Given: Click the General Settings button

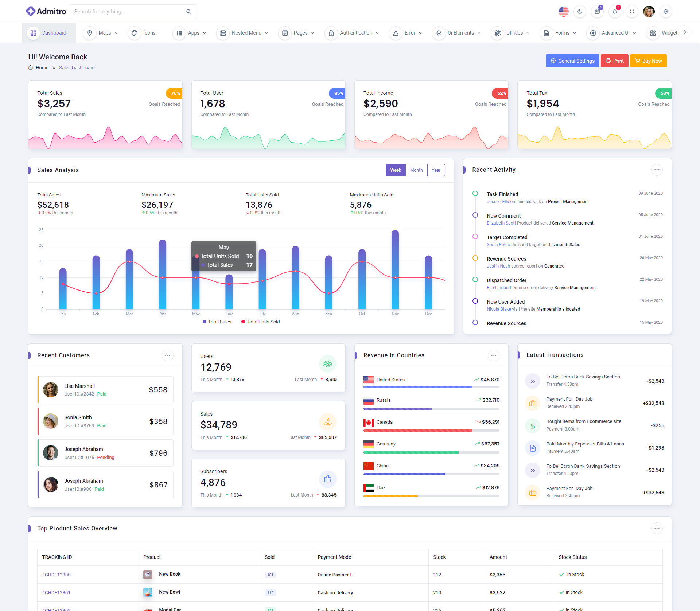Looking at the screenshot, I should coord(572,61).
